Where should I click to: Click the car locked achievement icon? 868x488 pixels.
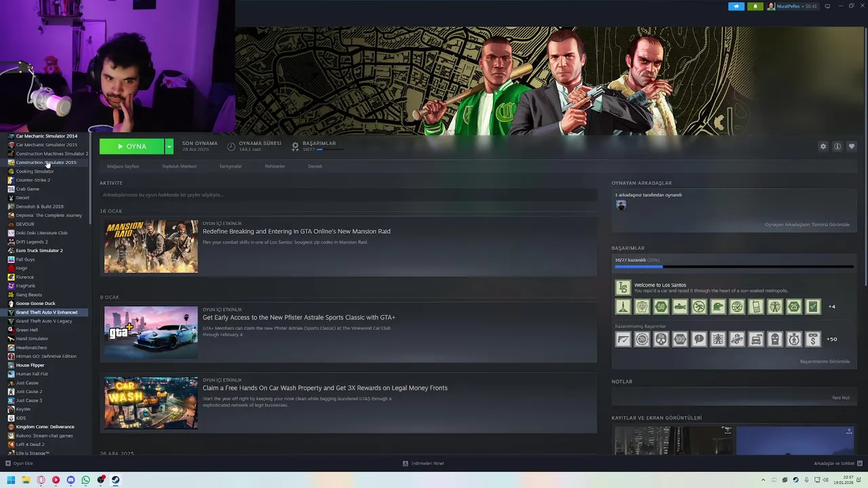pos(756,339)
